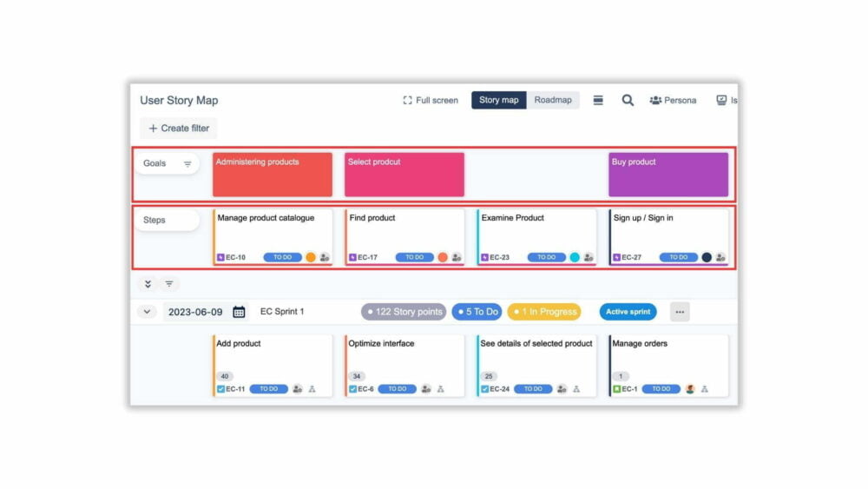This screenshot has height=489, width=868.
Task: Click the 5 To Do status pill
Action: coord(477,312)
